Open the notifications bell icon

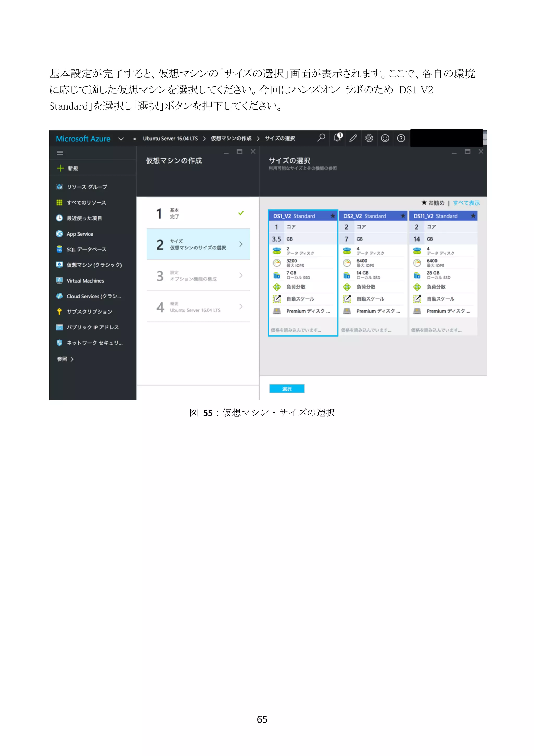[337, 138]
